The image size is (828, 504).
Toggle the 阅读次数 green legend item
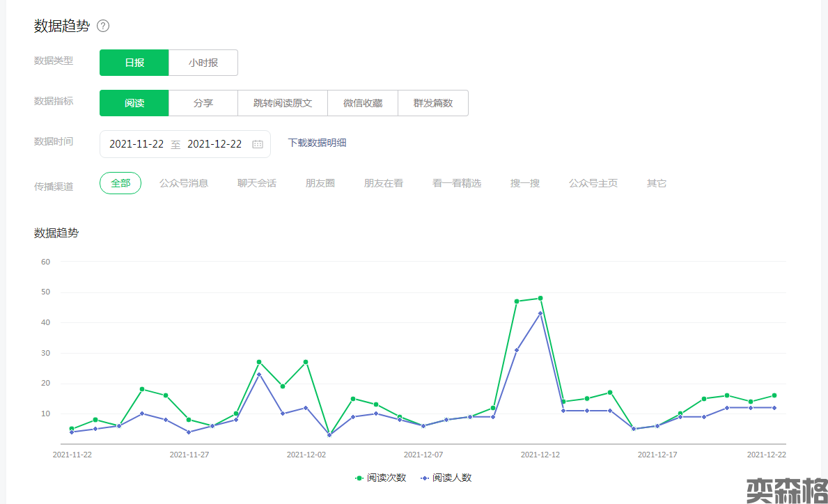click(381, 478)
